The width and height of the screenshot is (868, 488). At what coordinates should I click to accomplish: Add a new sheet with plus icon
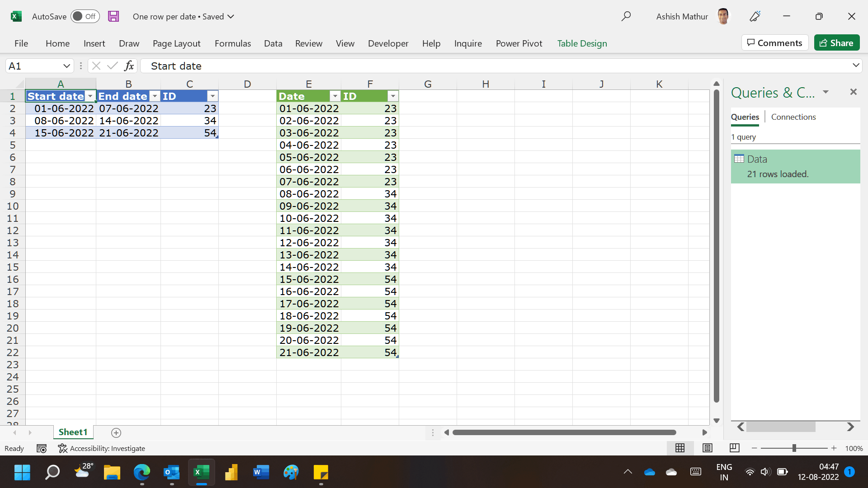click(116, 433)
